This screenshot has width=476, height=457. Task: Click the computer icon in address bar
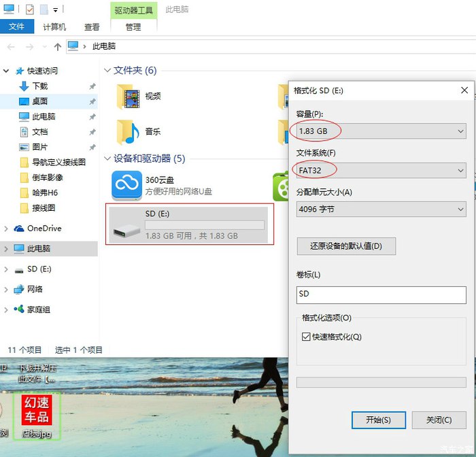[73, 46]
